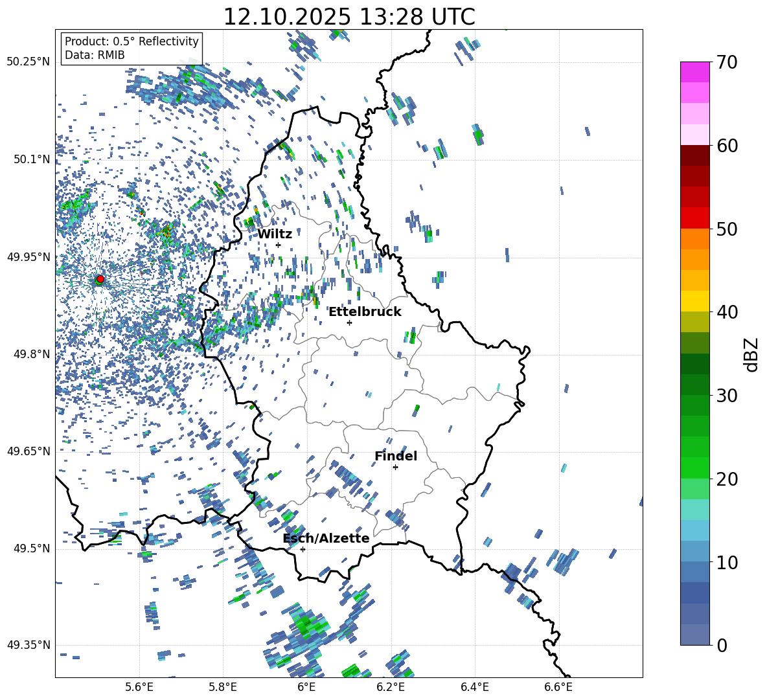Click the bright green colorbar swatch above 20
The width and height of the screenshot is (767, 700).
694,468
